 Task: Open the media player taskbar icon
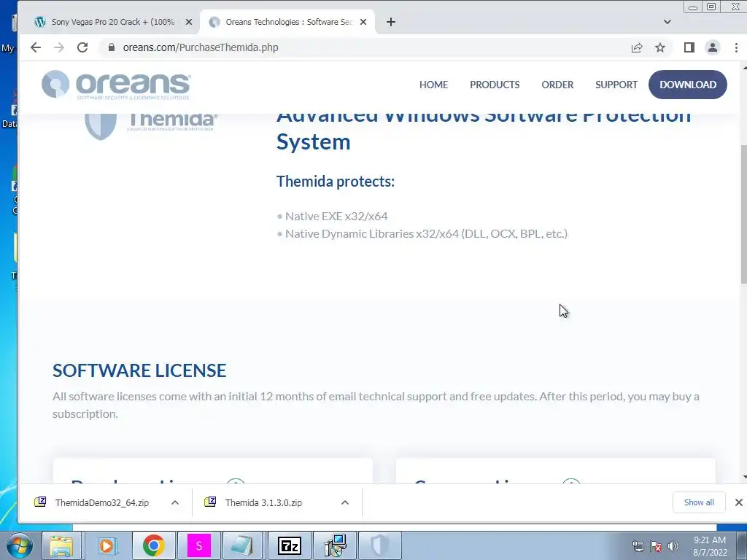(107, 545)
